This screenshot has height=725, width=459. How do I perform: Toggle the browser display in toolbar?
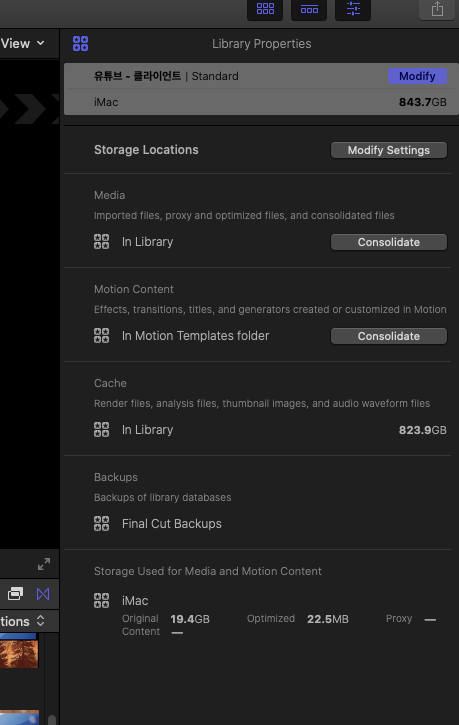pos(265,9)
